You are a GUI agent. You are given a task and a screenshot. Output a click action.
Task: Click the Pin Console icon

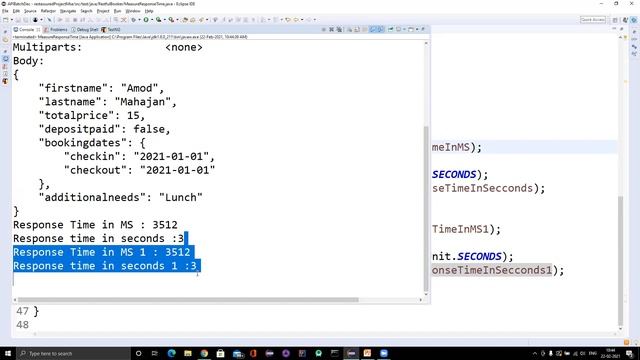(390, 29)
